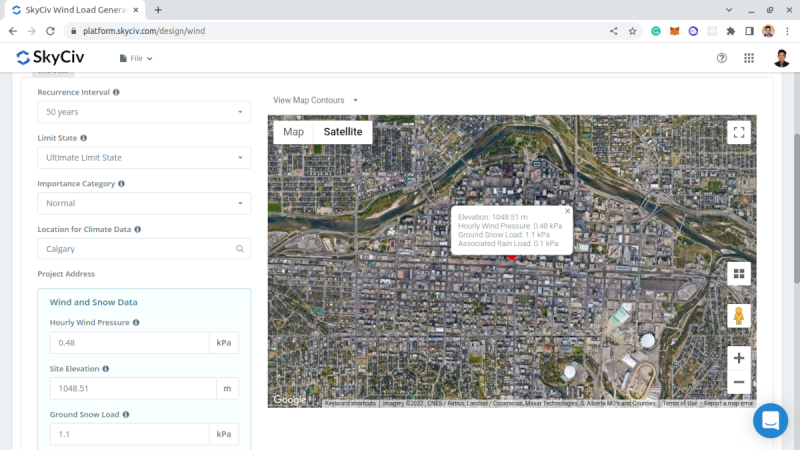
Task: Switch the map to Map view
Action: tap(293, 132)
